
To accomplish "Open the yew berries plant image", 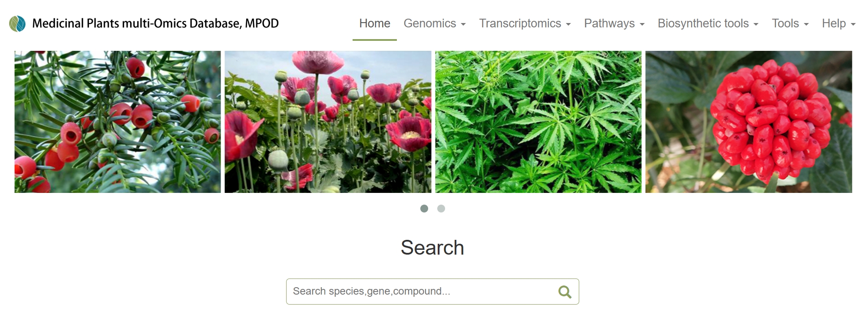I will [x=118, y=122].
